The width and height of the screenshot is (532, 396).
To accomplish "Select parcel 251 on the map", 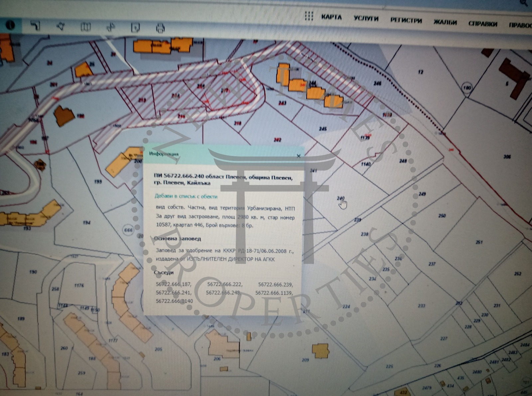I will tap(479, 242).
